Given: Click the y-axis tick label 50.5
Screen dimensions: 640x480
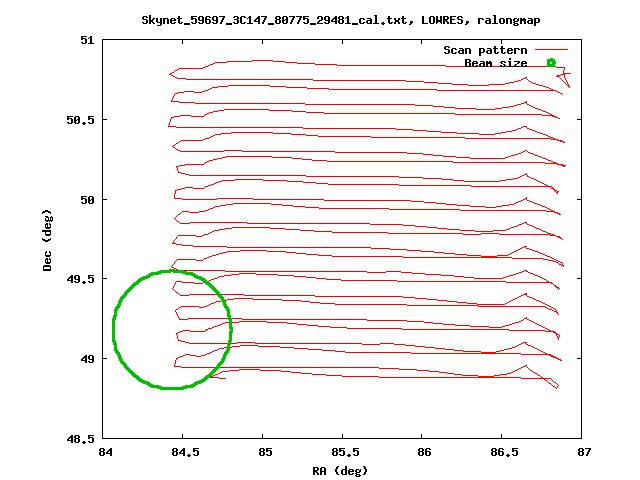Looking at the screenshot, I should 80,120.
